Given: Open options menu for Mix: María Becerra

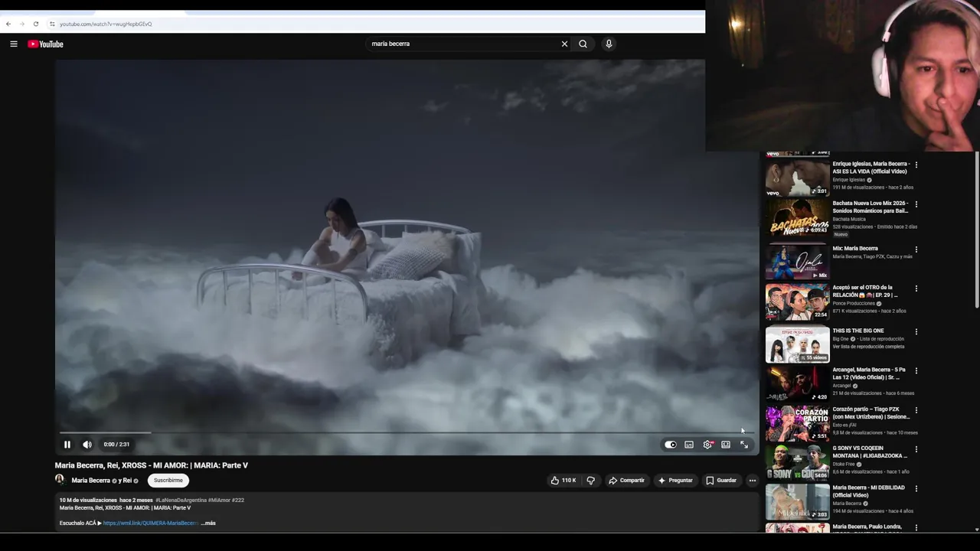Looking at the screenshot, I should click(916, 249).
